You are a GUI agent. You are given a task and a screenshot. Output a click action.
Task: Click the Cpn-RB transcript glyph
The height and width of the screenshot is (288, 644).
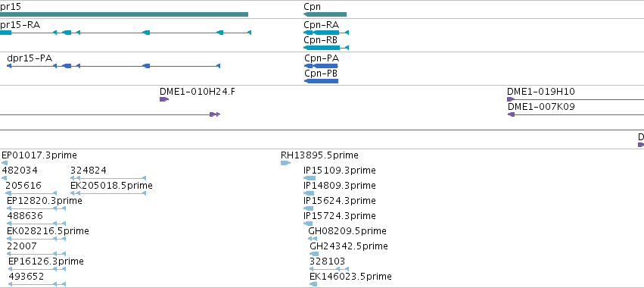tap(326, 48)
